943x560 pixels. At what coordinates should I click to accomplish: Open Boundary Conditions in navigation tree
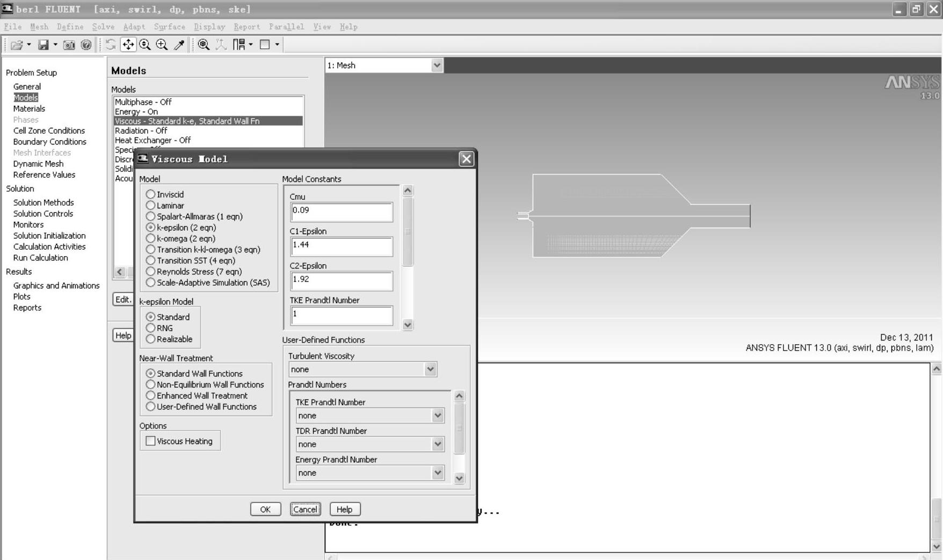50,142
